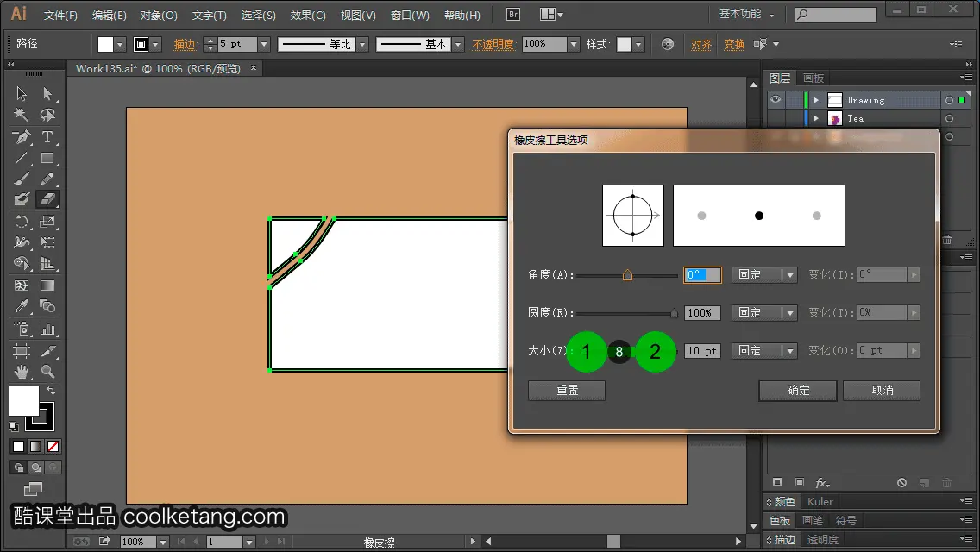Select the Pencil tool
This screenshot has height=552, width=980.
coord(47,179)
